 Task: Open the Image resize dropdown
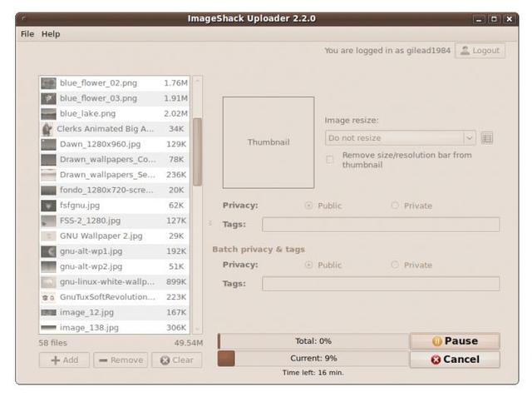click(x=400, y=138)
